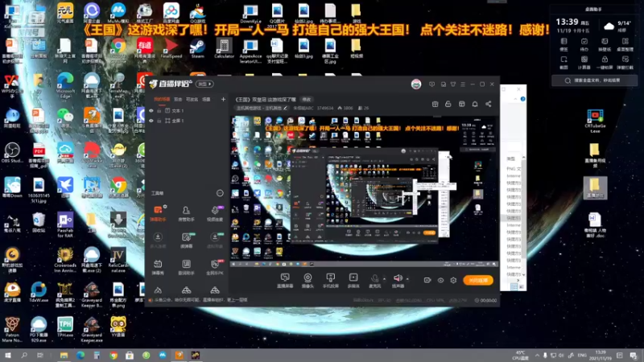Show hidden tray icons chevron
This screenshot has width=644, height=362.
tap(537, 356)
